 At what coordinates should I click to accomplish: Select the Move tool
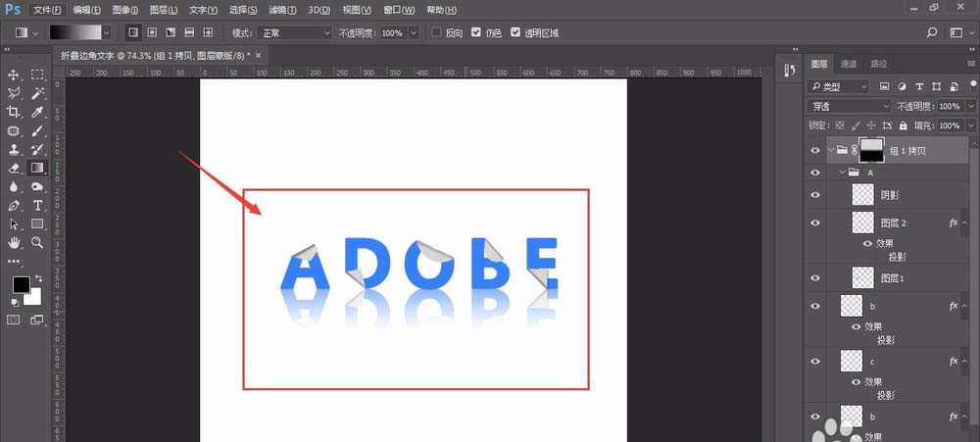tap(14, 74)
